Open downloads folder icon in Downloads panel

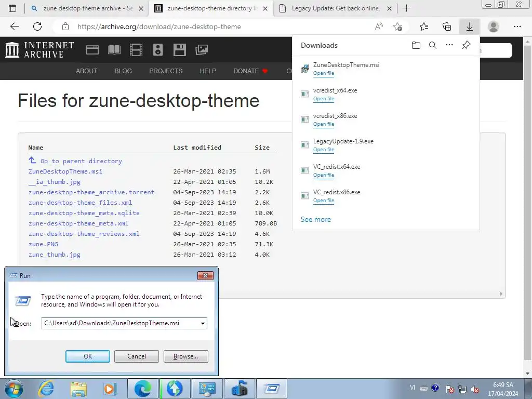pos(416,45)
